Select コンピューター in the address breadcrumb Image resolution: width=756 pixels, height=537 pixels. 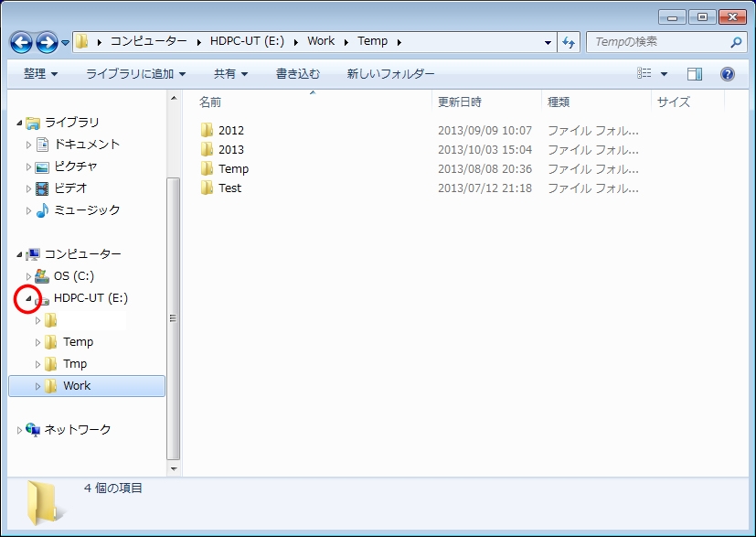[x=148, y=41]
